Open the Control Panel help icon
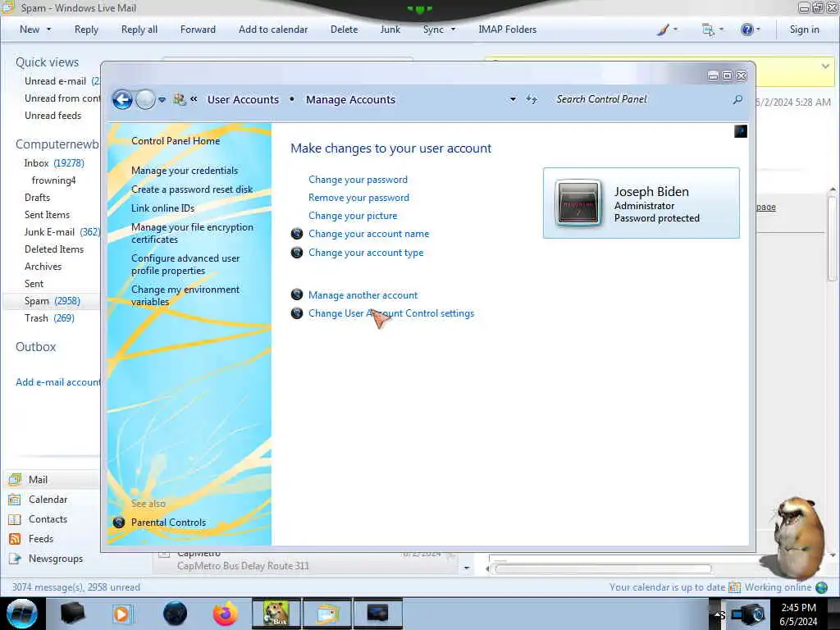Image resolution: width=840 pixels, height=630 pixels. coord(741,131)
